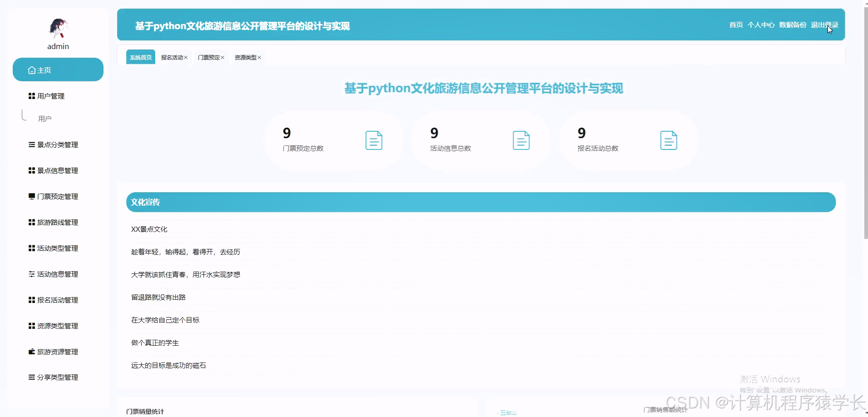Switch to the 资源类型 tab

pyautogui.click(x=246, y=58)
